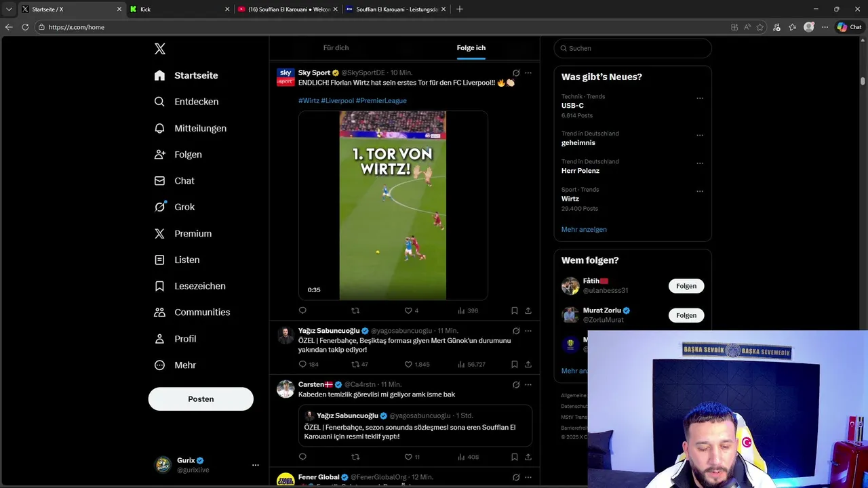868x488 pixels.
Task: Open options for Herr Polenz trend
Action: [x=700, y=163]
